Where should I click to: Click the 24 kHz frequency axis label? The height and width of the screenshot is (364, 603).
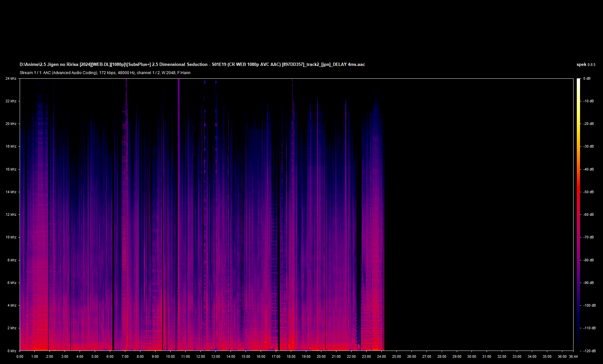(11, 78)
